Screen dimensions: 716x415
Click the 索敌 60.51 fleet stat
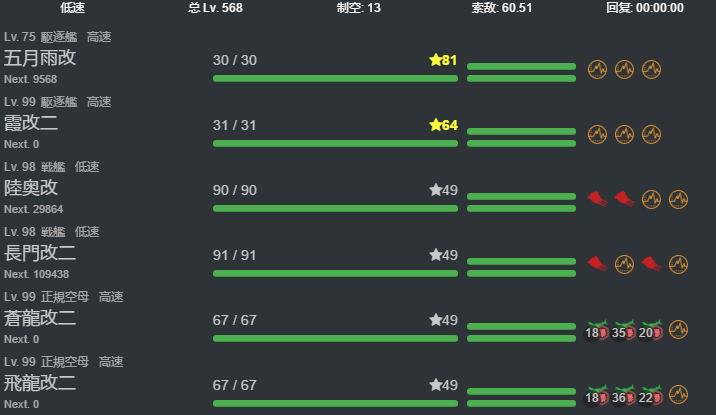point(501,8)
